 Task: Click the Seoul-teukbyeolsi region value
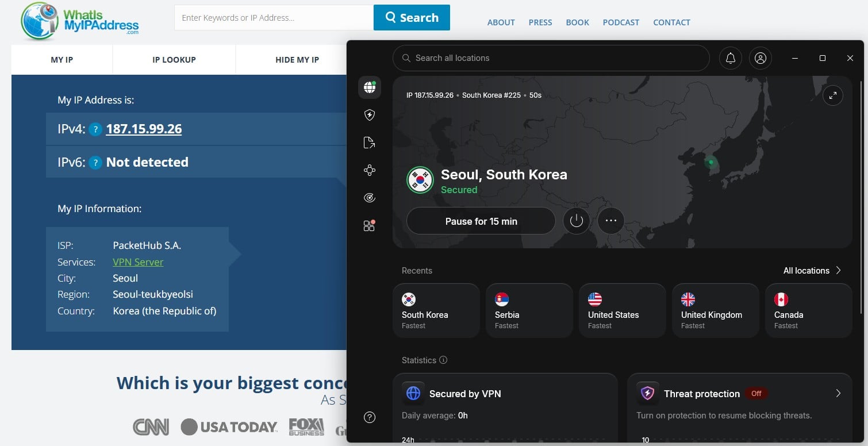coord(153,295)
